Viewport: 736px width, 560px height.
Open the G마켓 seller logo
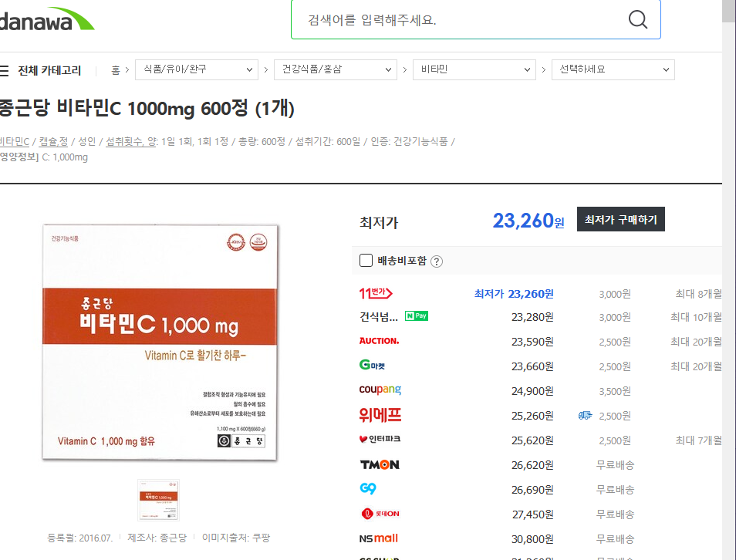372,365
